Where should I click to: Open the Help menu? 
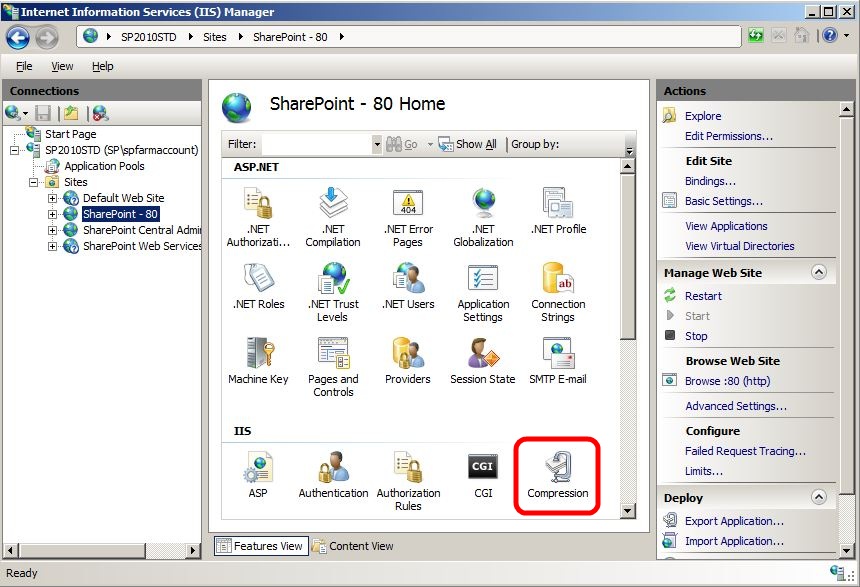tap(103, 66)
